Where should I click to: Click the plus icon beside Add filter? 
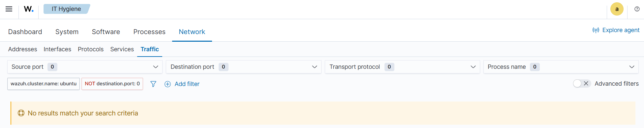click(168, 84)
